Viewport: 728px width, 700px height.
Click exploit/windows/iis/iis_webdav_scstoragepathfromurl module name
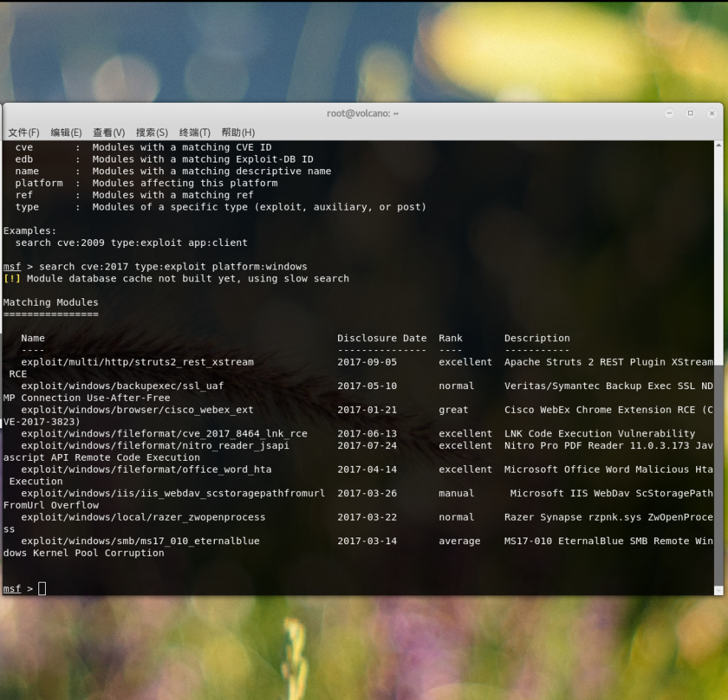[173, 493]
